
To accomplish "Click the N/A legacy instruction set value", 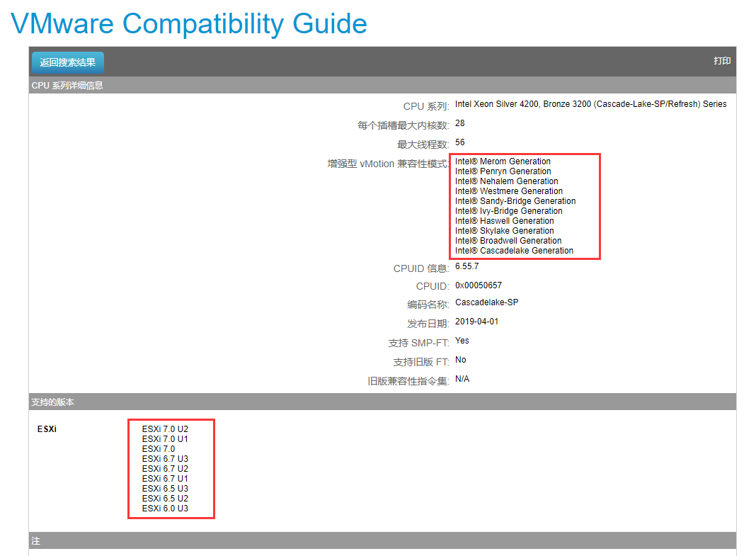I will tap(462, 379).
